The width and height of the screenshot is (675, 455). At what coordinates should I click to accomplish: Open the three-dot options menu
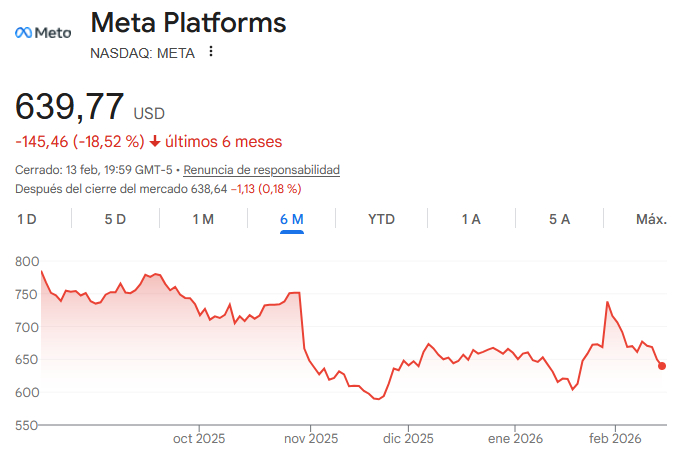click(x=210, y=52)
